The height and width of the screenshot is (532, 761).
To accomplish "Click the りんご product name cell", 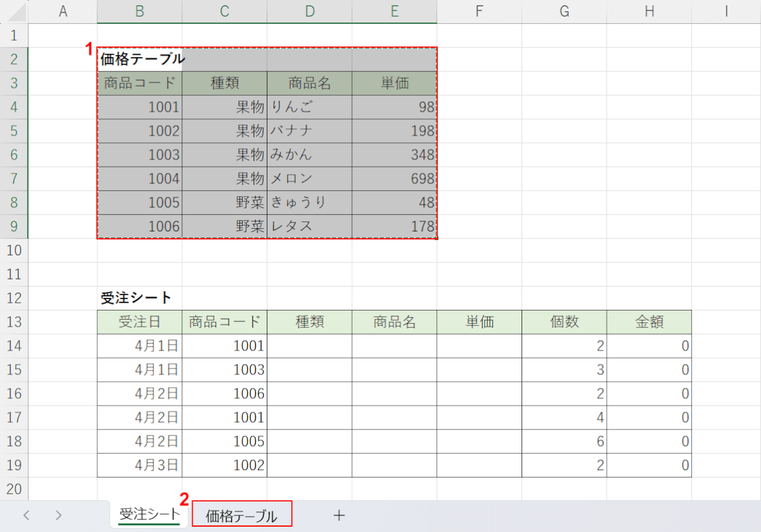I will click(309, 107).
